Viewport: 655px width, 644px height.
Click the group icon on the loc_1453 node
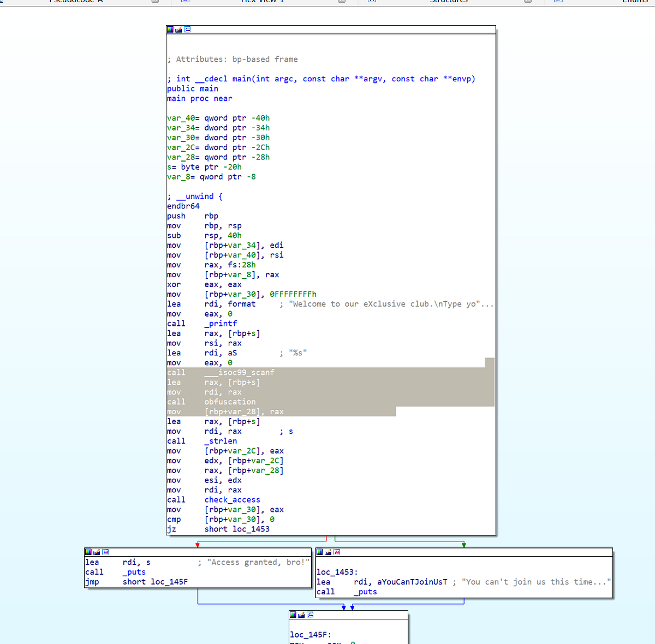pos(337,552)
